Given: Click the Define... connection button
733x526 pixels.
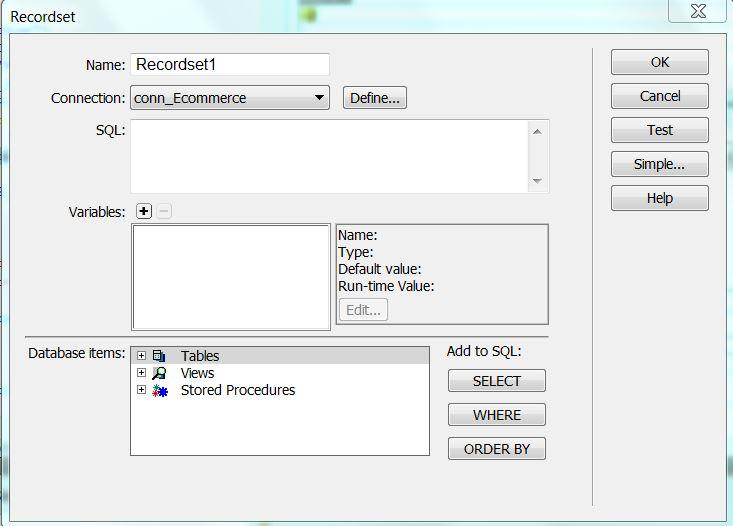Looking at the screenshot, I should 375,98.
